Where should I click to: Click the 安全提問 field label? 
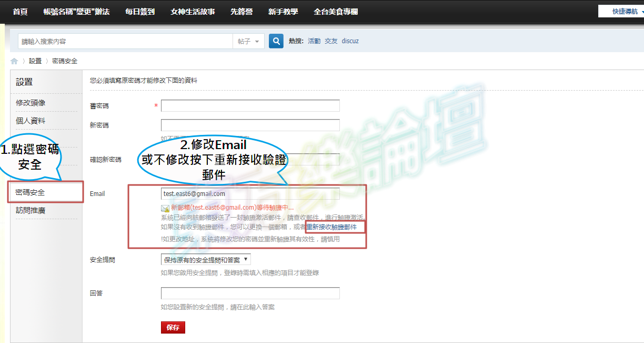point(103,260)
